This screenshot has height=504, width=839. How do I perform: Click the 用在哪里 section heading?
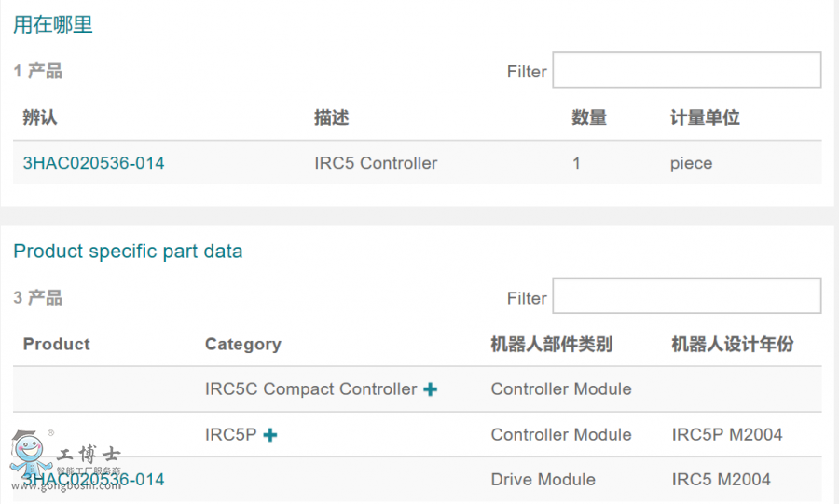tap(53, 25)
